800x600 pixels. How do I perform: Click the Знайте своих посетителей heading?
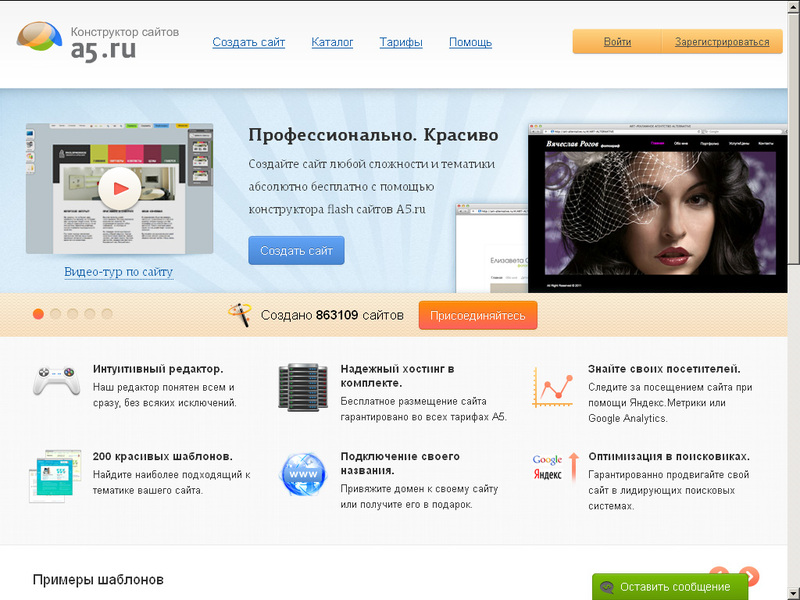664,369
